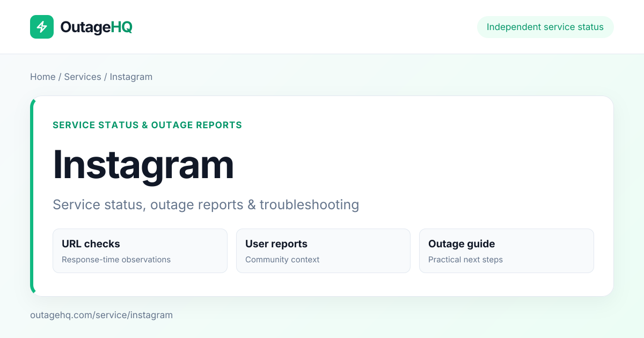Screen dimensions: 644x338
Task: Click the Response-time observations text
Action: 116,260
